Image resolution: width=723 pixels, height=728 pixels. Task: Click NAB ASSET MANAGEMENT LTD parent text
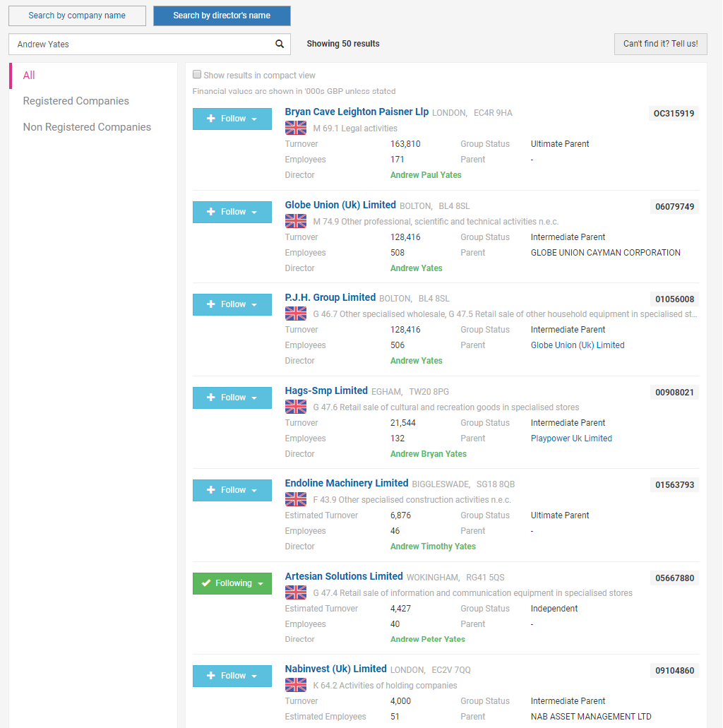pyautogui.click(x=591, y=717)
